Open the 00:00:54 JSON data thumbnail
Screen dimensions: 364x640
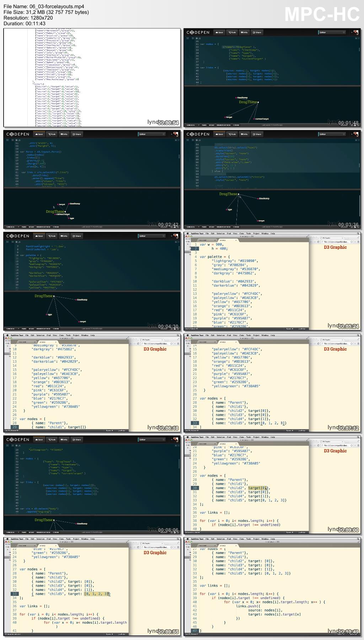92,77
